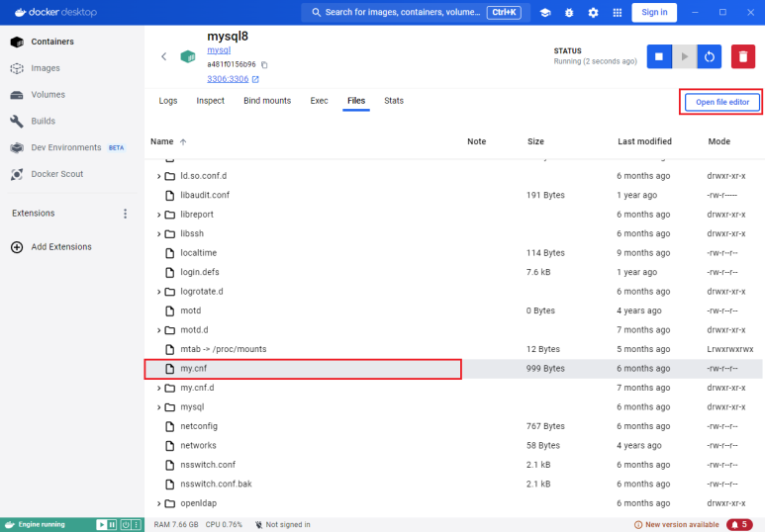Select the my.cnf file row
This screenshot has width=765, height=532.
[x=453, y=369]
